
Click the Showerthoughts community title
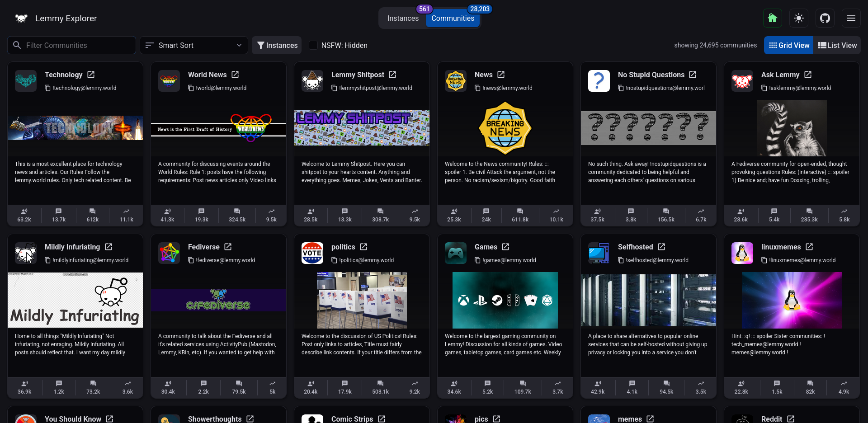click(215, 419)
